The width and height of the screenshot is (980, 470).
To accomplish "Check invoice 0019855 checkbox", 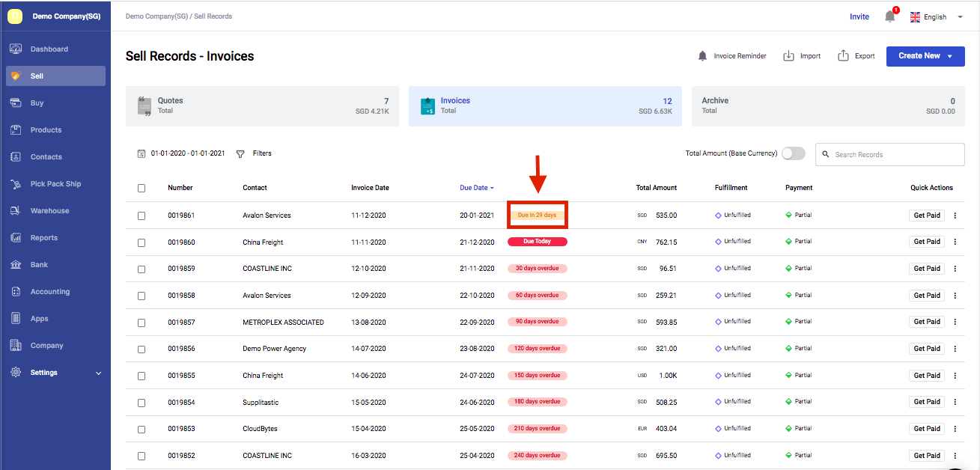I will 141,376.
